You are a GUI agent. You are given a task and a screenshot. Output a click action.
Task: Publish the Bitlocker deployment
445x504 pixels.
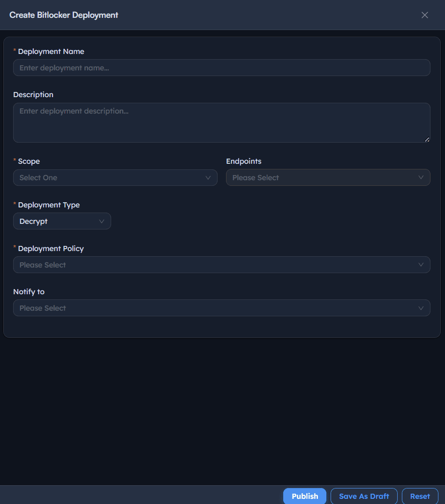coord(305,496)
